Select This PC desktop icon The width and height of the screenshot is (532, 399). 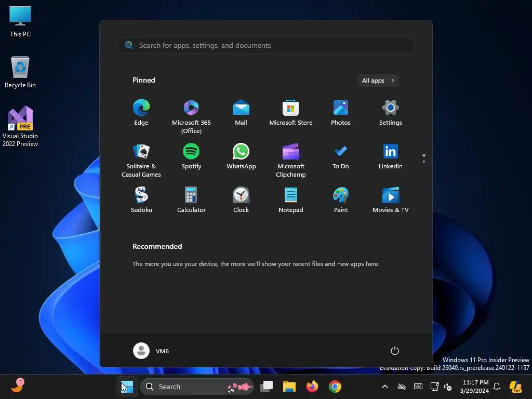20,21
